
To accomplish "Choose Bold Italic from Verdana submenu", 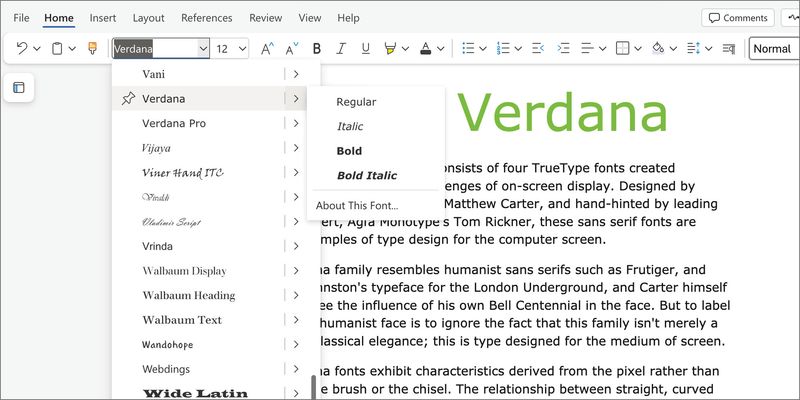I will (366, 176).
